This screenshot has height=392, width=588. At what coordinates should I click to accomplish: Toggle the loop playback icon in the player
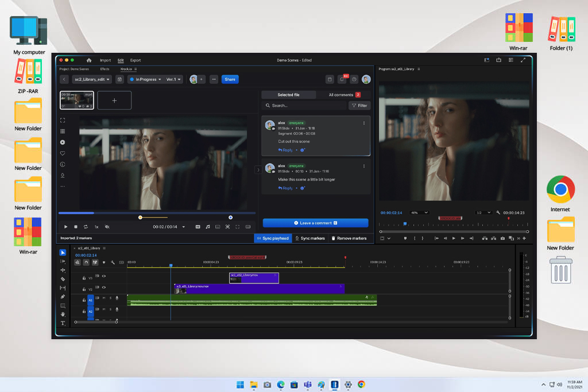click(86, 227)
